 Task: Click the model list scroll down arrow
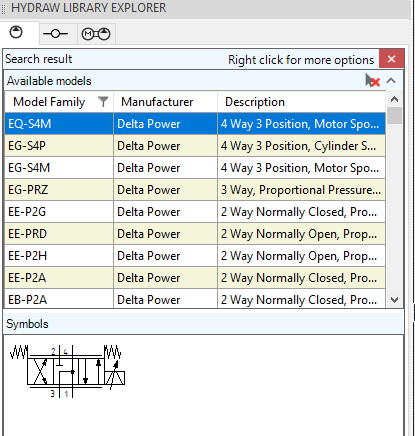coord(394,300)
